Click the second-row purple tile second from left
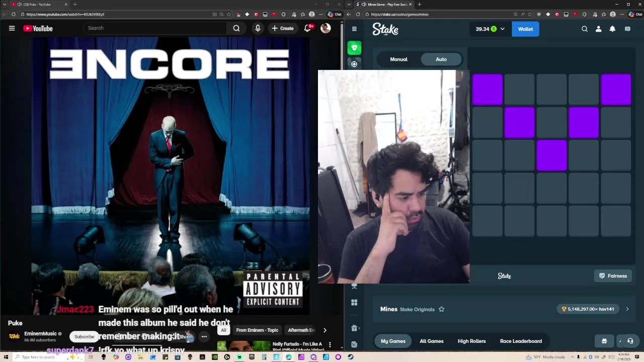 pos(519,122)
